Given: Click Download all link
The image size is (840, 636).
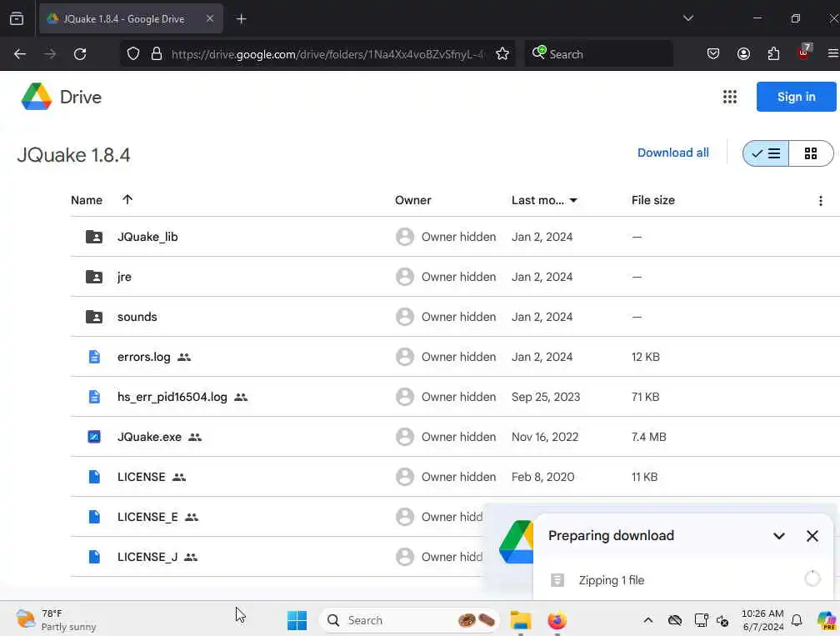Looking at the screenshot, I should tap(672, 153).
